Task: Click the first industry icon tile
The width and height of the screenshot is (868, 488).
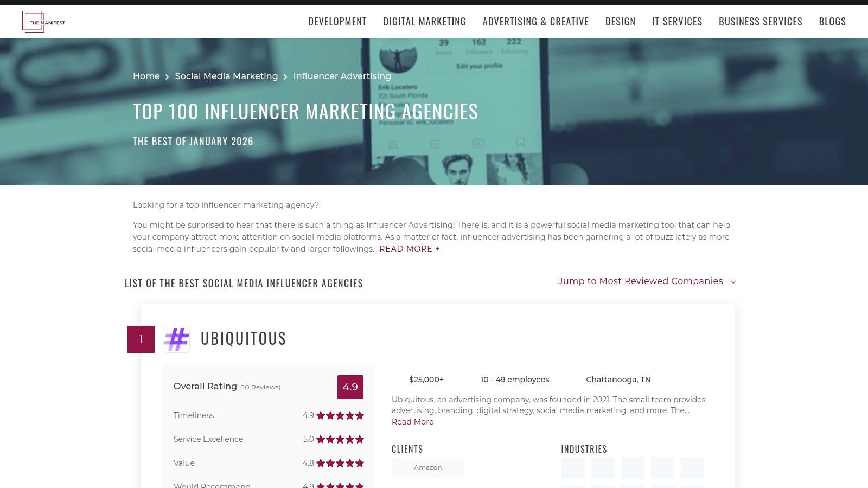Action: (573, 468)
